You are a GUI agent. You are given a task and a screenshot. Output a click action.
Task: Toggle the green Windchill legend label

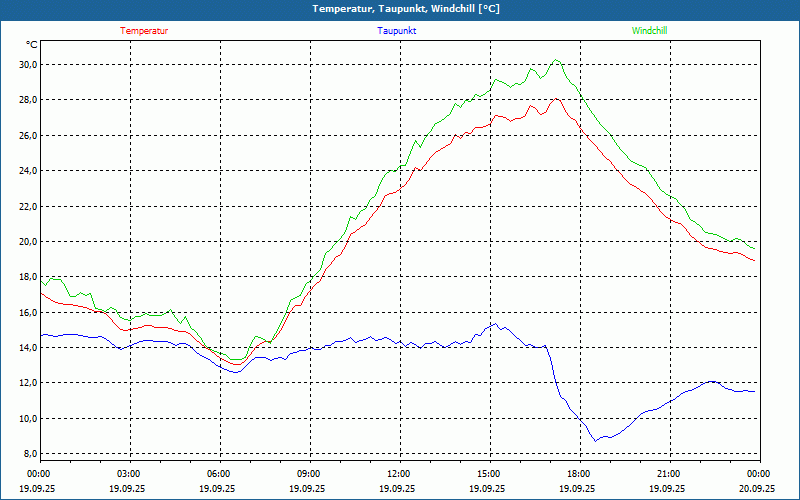pos(649,31)
